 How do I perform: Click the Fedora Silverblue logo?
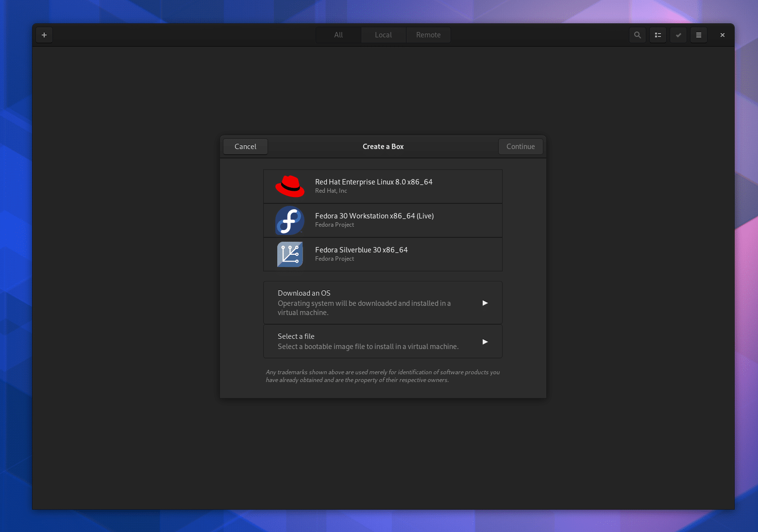[290, 254]
